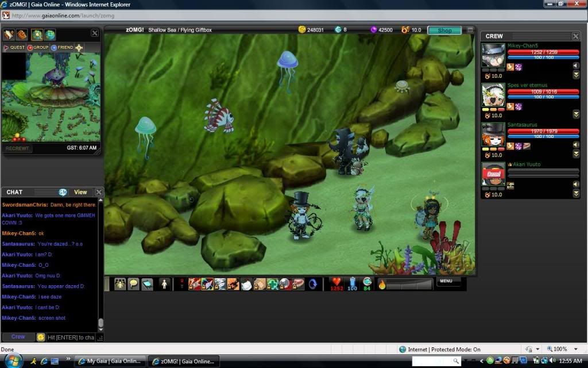Use the second ring skill slot

coord(207,284)
